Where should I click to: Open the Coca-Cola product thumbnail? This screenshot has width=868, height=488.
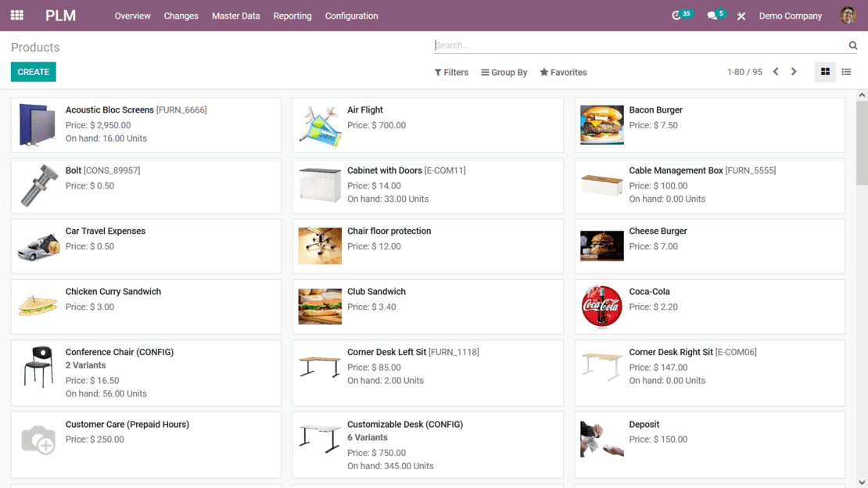click(601, 307)
